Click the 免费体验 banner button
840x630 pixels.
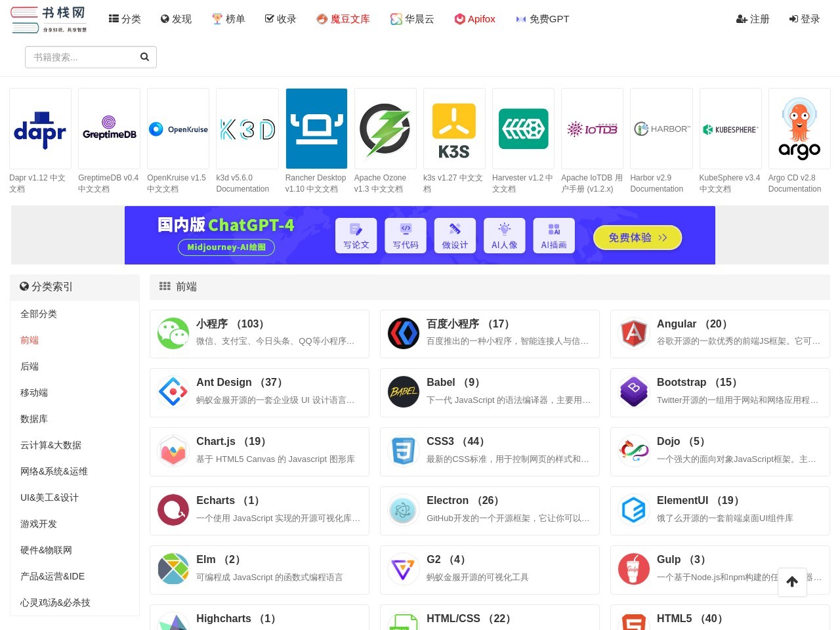(x=637, y=238)
